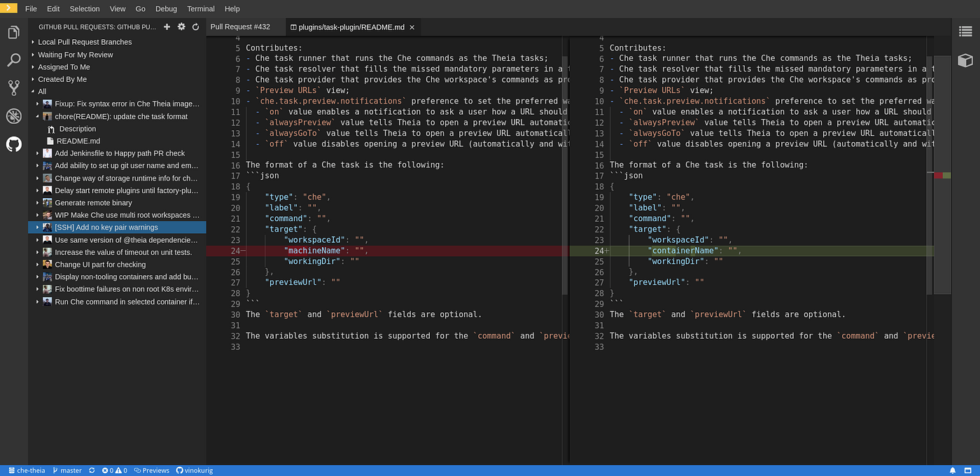Open the Source Control view

click(14, 89)
